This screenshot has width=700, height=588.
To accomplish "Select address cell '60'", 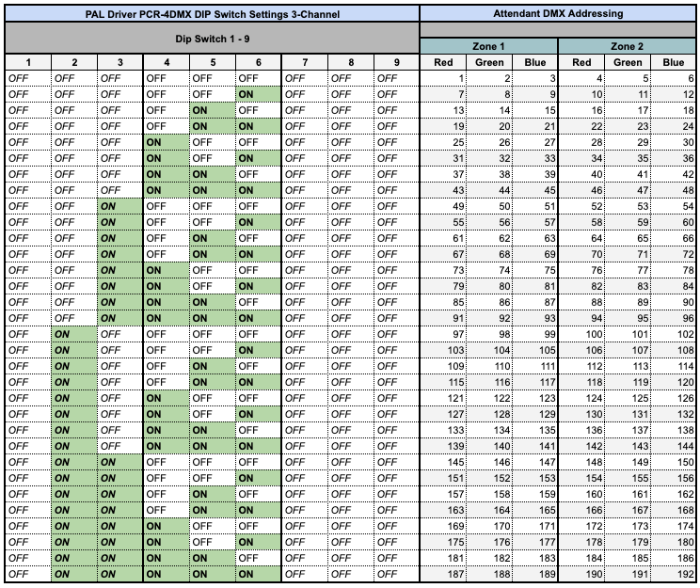I will (674, 222).
